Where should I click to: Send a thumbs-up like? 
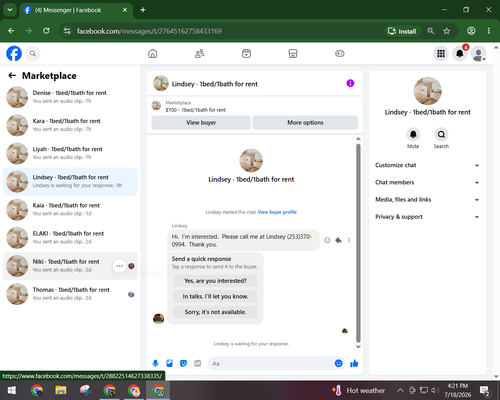pyautogui.click(x=354, y=363)
